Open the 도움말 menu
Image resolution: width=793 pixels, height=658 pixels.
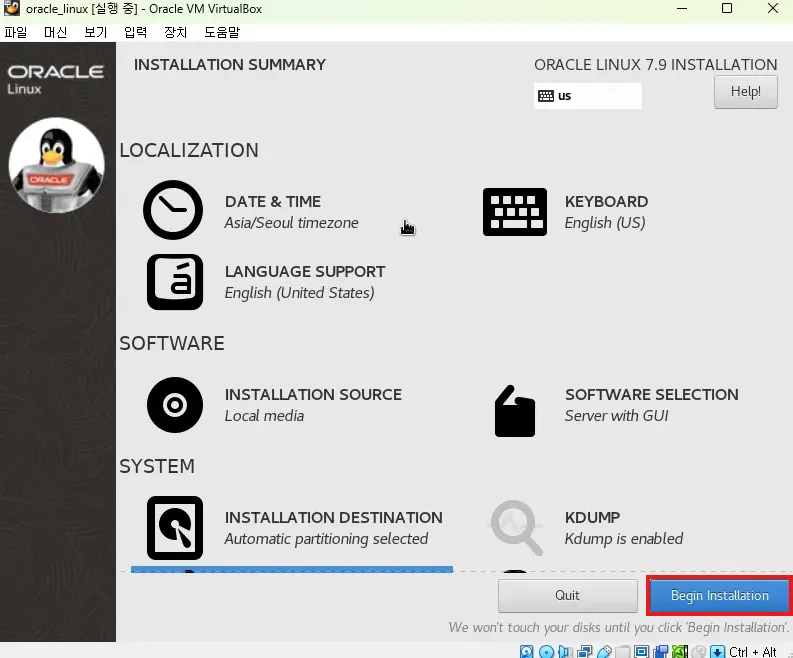coord(222,32)
